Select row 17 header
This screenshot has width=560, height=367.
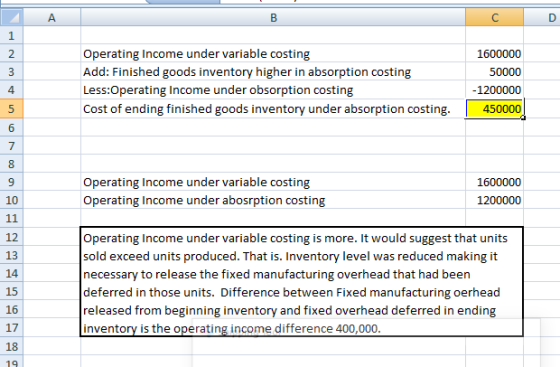pyautogui.click(x=12, y=328)
